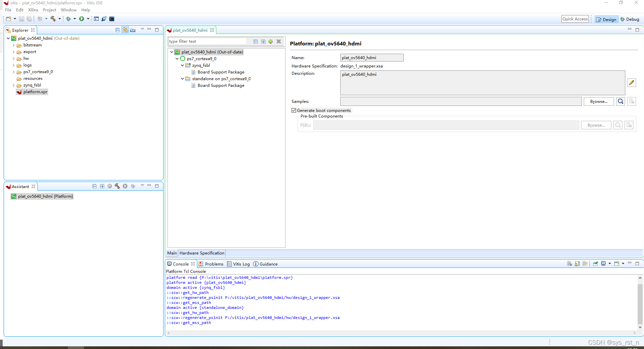This screenshot has width=644, height=349.
Task: Switch to Design perspective
Action: (606, 19)
